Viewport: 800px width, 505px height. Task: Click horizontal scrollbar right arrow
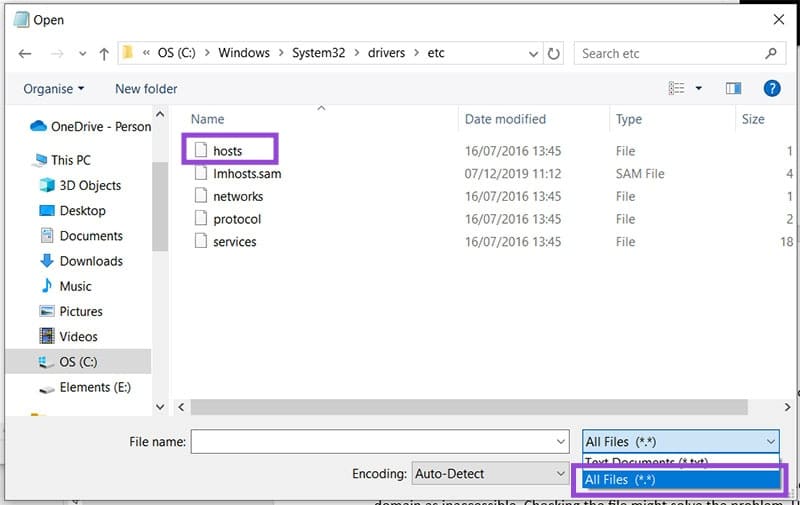pos(787,407)
